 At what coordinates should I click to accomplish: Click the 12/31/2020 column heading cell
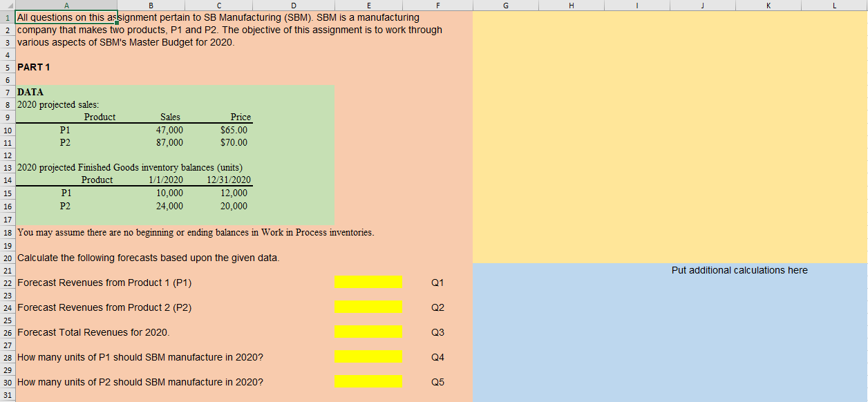click(x=234, y=180)
